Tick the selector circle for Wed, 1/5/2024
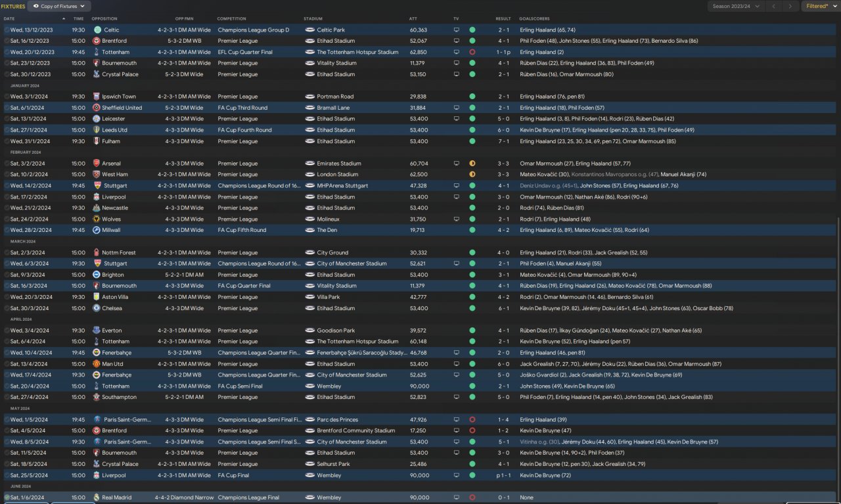 [x=7, y=419]
